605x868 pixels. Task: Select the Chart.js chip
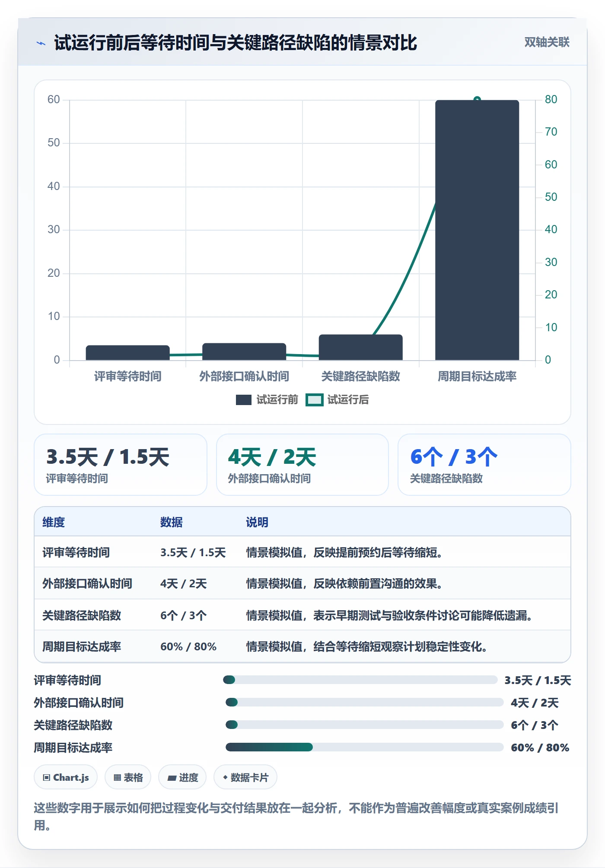click(x=66, y=777)
